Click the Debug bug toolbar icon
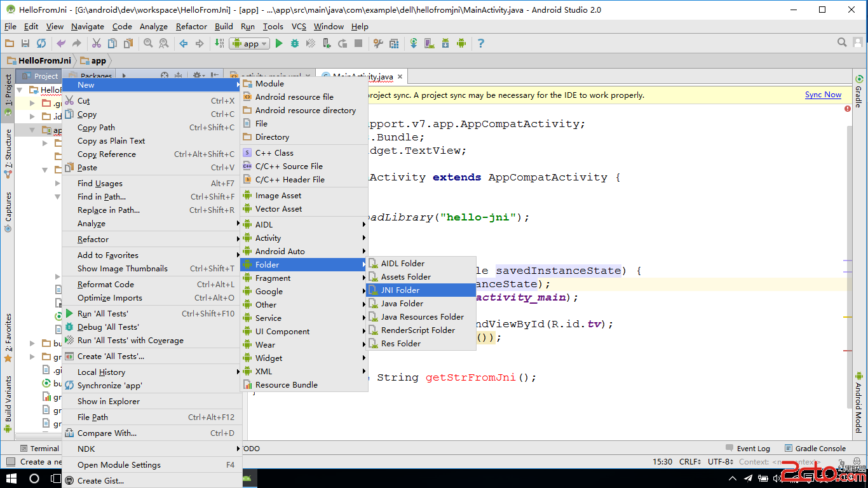This screenshot has width=868, height=488. point(295,43)
